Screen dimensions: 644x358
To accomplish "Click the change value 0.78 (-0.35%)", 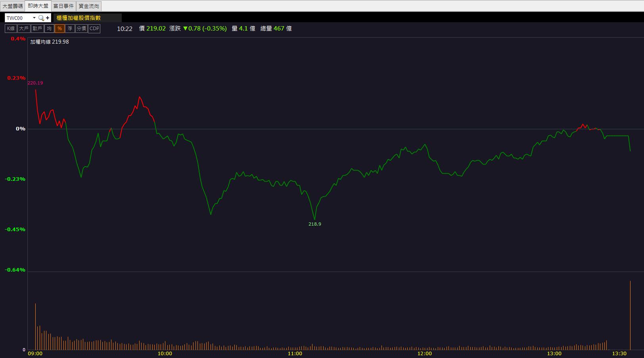I will tap(205, 29).
